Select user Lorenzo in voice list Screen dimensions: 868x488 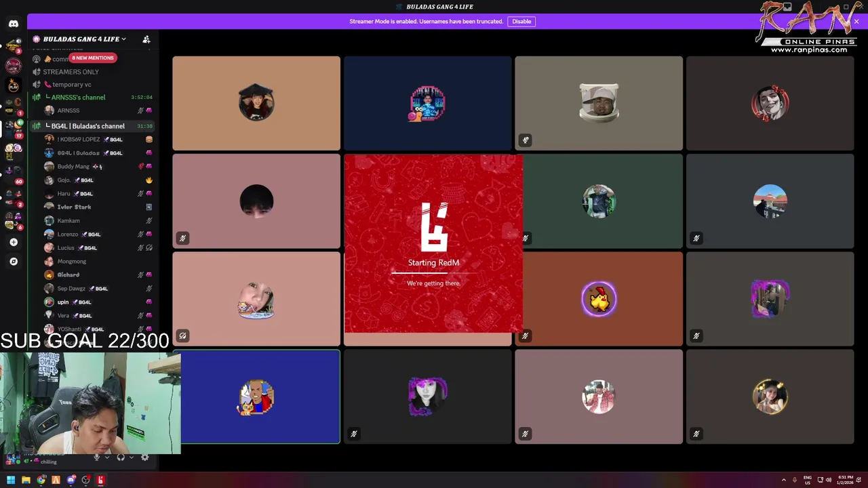98,235
